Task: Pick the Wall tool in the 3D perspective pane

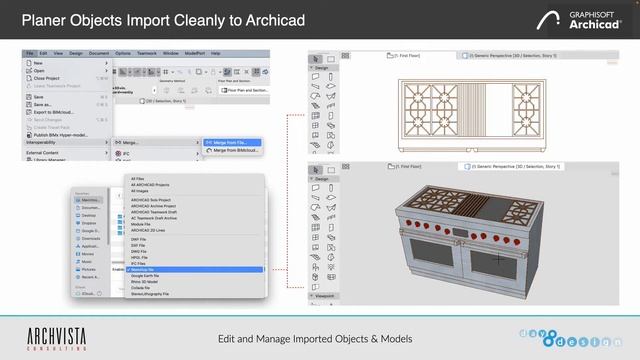Action: point(315,188)
